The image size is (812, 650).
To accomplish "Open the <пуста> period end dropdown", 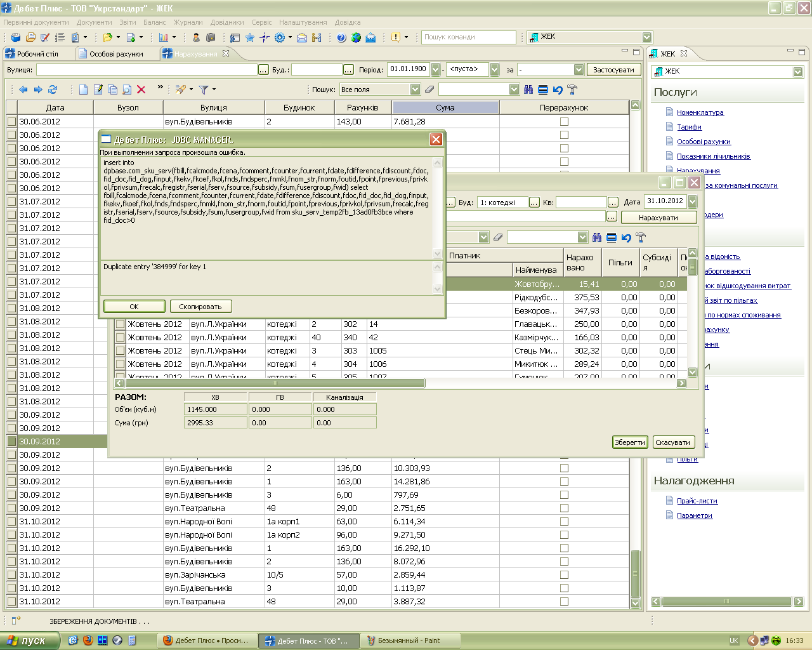I will pos(494,69).
